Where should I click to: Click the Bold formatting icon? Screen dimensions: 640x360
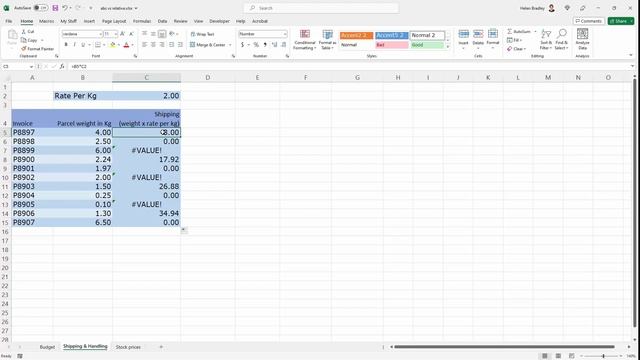coord(66,45)
